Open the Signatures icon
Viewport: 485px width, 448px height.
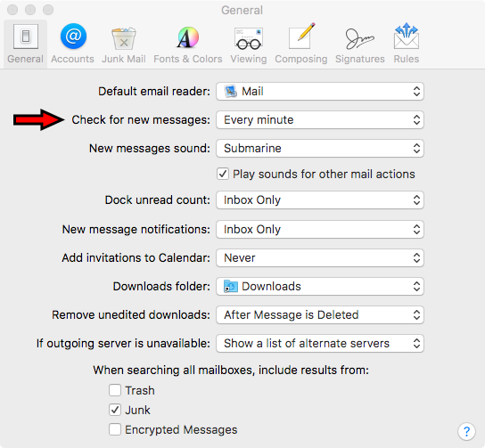(x=359, y=38)
